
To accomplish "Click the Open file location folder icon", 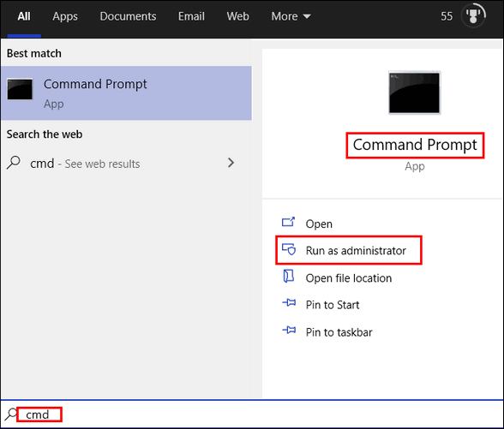I will 288,276.
